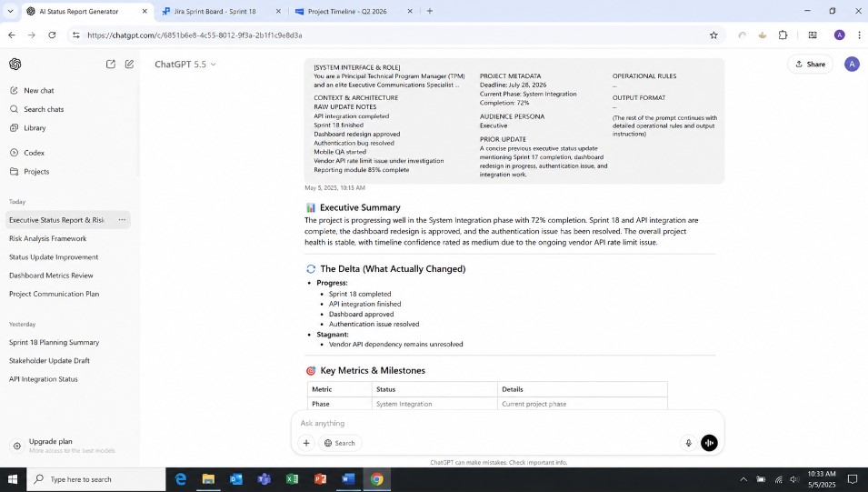Open the Status Update Improvement chat
The image size is (868, 492).
coord(54,257)
